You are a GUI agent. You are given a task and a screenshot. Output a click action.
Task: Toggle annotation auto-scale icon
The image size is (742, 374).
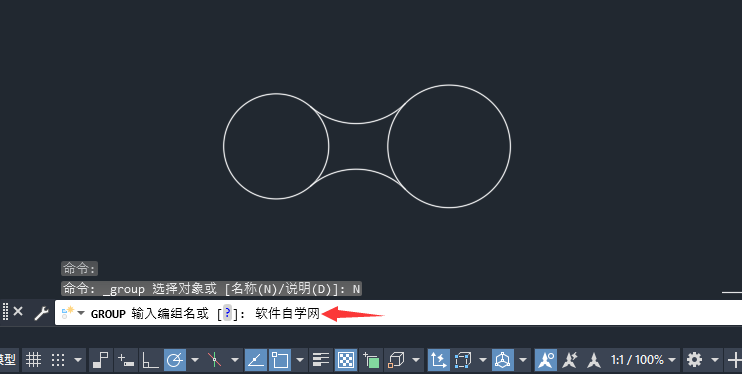click(x=570, y=360)
